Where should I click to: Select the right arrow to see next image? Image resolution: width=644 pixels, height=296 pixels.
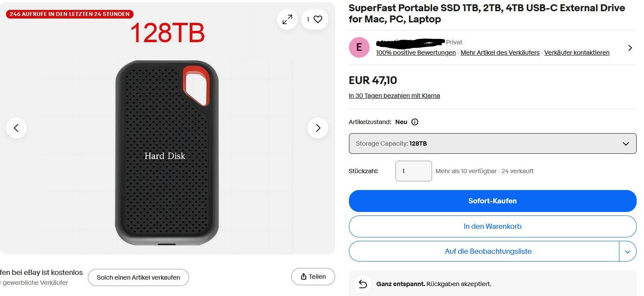[x=318, y=128]
